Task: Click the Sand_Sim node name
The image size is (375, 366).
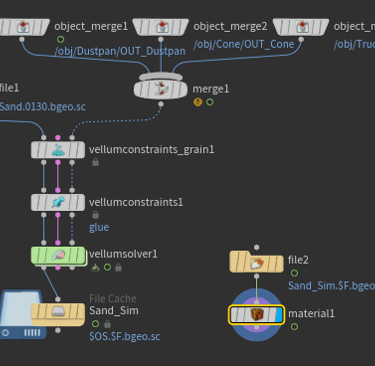Action: tap(114, 311)
